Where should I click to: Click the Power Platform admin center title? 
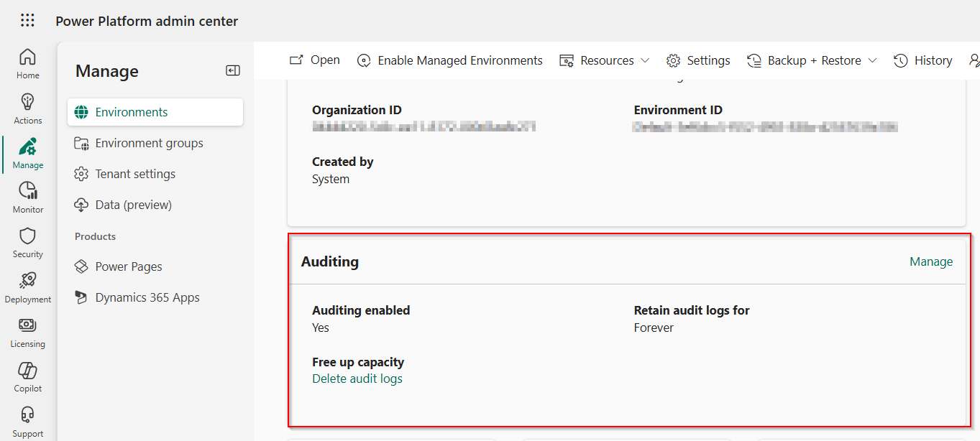point(147,21)
